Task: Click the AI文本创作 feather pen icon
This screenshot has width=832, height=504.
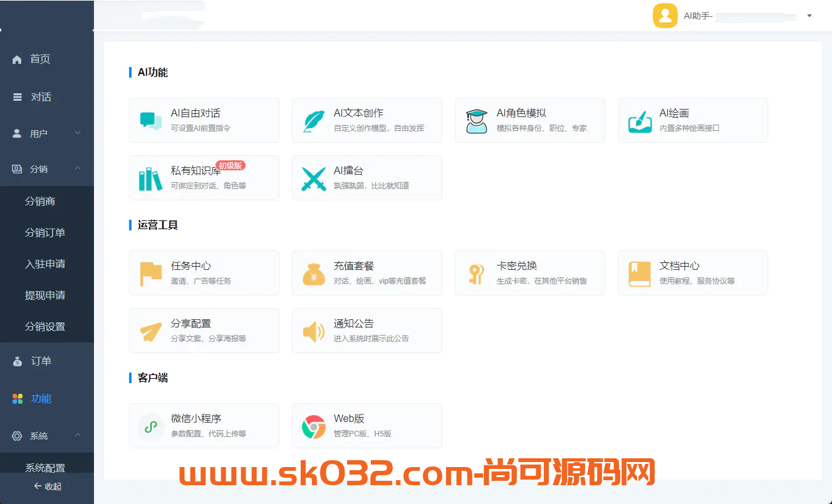Action: [x=314, y=120]
